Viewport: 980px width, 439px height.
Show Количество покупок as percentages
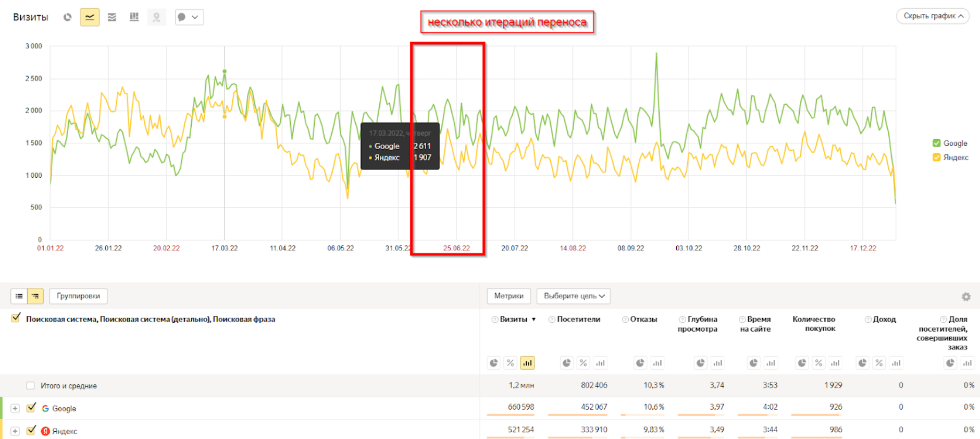click(x=818, y=363)
